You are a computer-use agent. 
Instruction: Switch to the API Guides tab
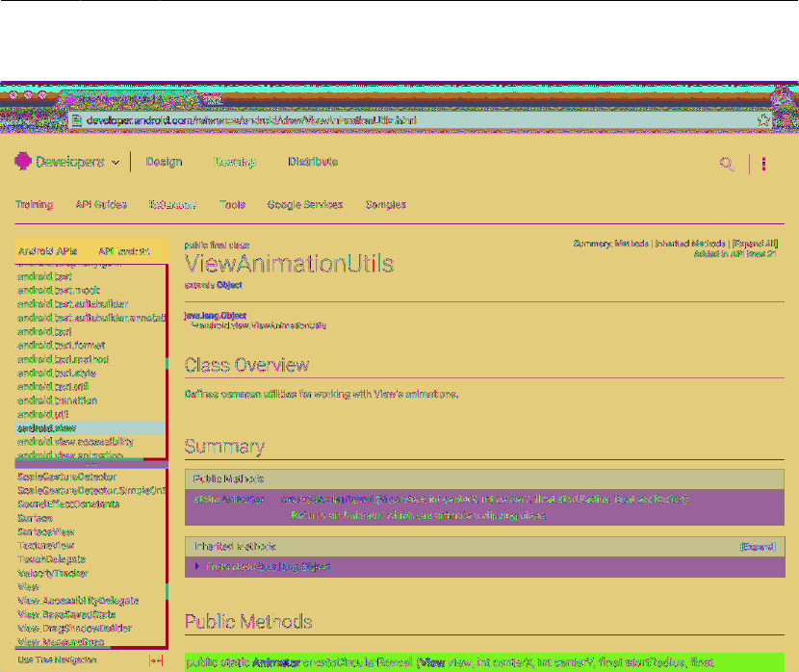(x=101, y=204)
